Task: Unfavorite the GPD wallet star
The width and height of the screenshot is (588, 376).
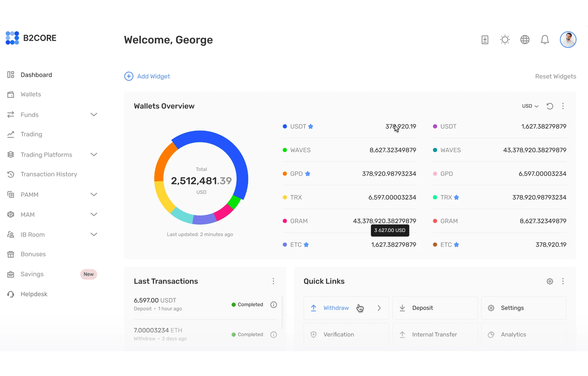Action: point(308,174)
